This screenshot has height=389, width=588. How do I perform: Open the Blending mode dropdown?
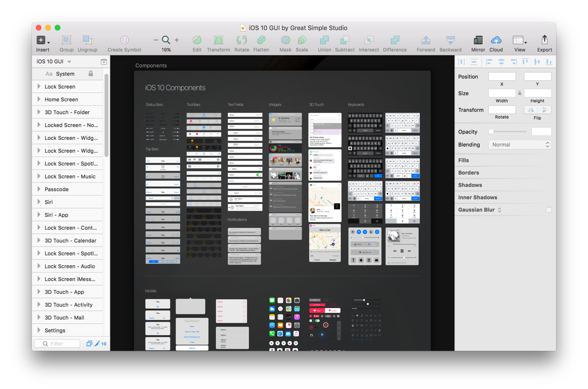[x=520, y=145]
